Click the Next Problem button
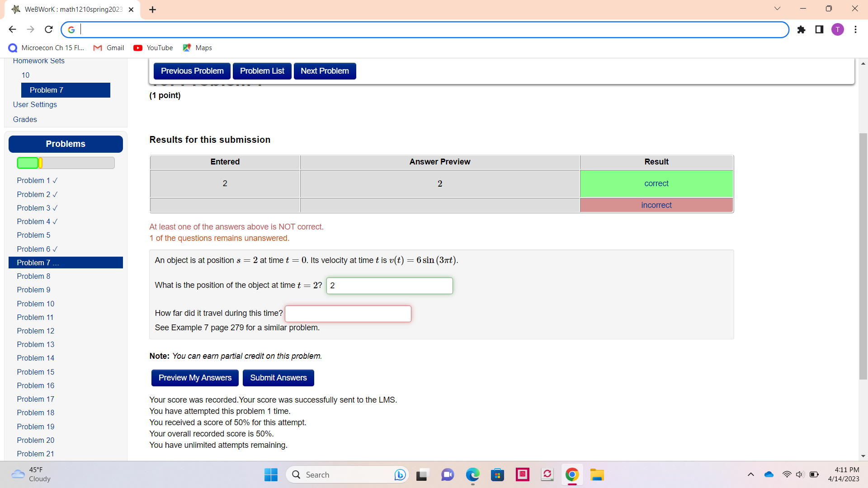 pos(325,71)
